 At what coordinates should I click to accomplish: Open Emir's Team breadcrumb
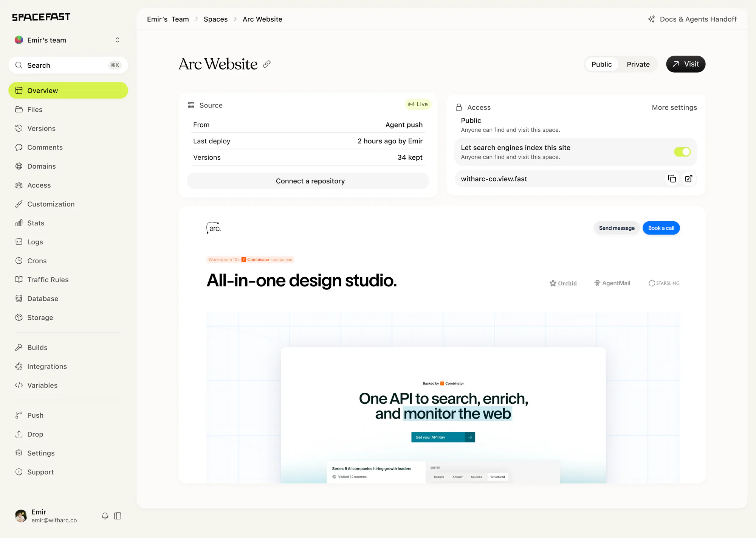[168, 19]
